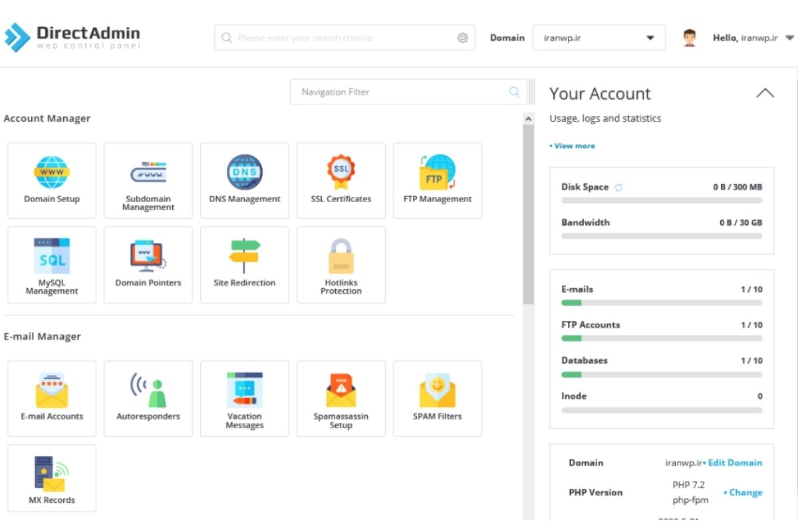The width and height of the screenshot is (798, 532).
Task: Refresh Disk Space usage
Action: 618,188
